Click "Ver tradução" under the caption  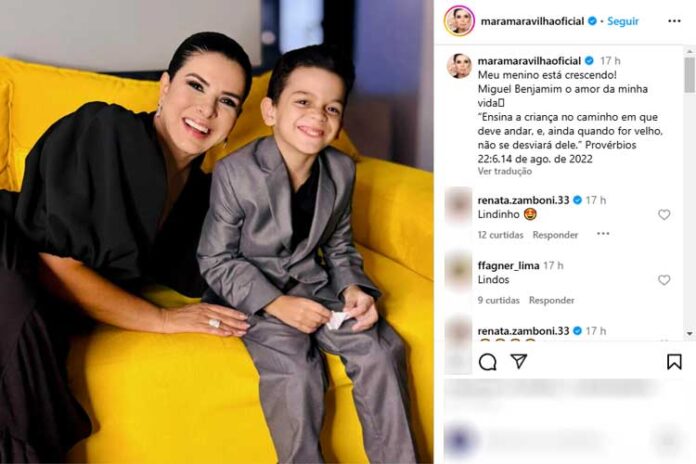(505, 171)
